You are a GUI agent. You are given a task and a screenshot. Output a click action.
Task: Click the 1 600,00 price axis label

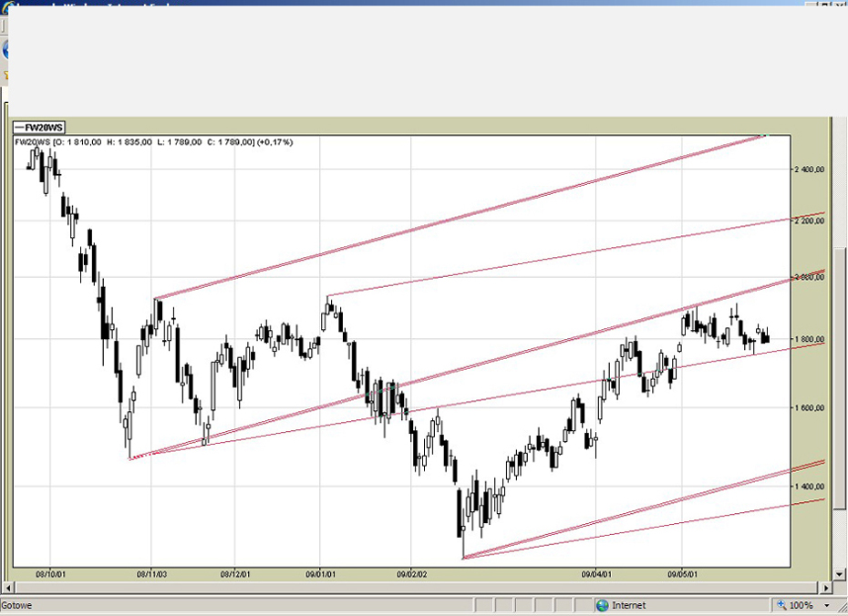809,407
